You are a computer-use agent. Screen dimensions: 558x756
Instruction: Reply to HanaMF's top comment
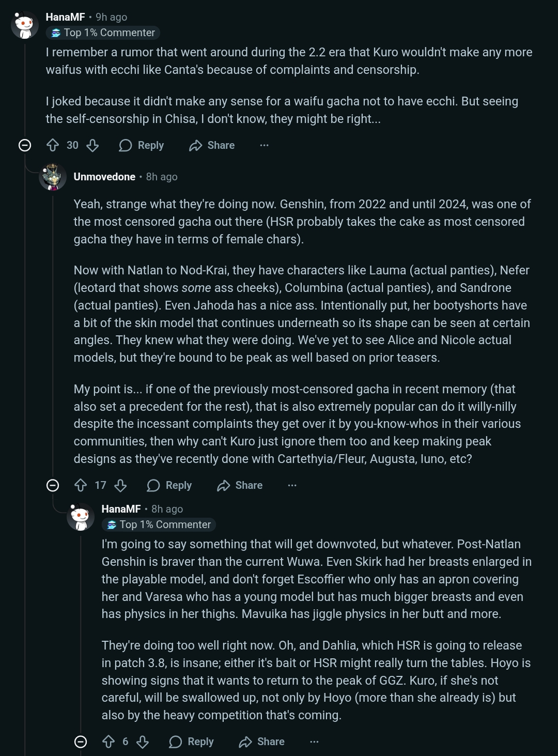(141, 146)
